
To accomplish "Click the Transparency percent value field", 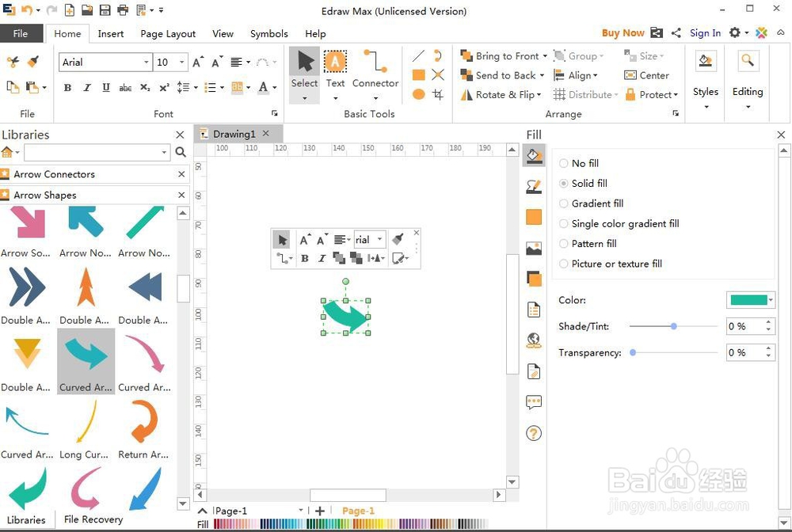I will pyautogui.click(x=745, y=352).
